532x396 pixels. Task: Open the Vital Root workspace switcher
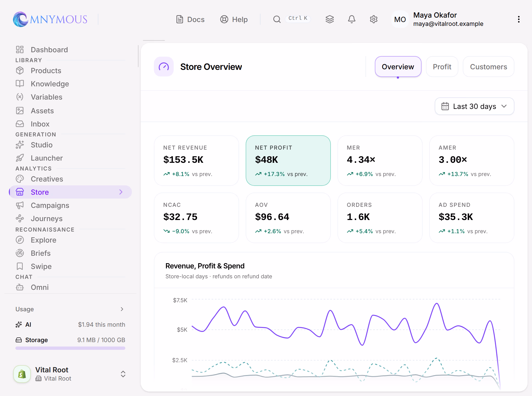[x=70, y=374]
